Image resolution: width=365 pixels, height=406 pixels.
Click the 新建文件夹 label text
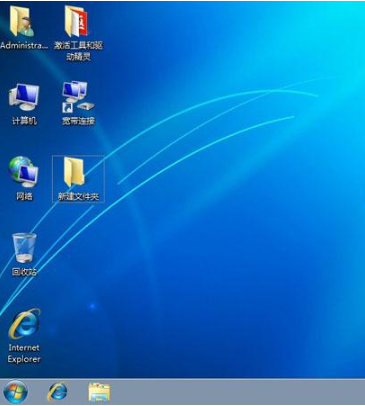pyautogui.click(x=78, y=196)
